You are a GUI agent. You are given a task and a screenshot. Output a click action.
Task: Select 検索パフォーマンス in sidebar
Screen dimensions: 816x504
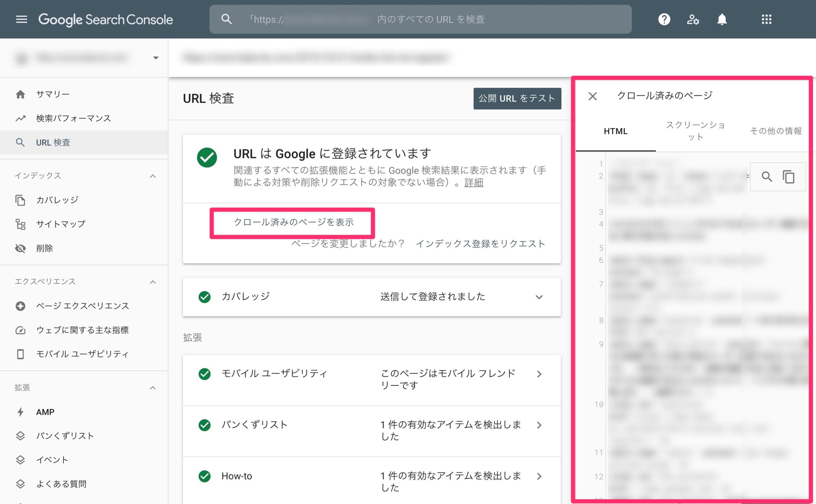[x=84, y=118]
